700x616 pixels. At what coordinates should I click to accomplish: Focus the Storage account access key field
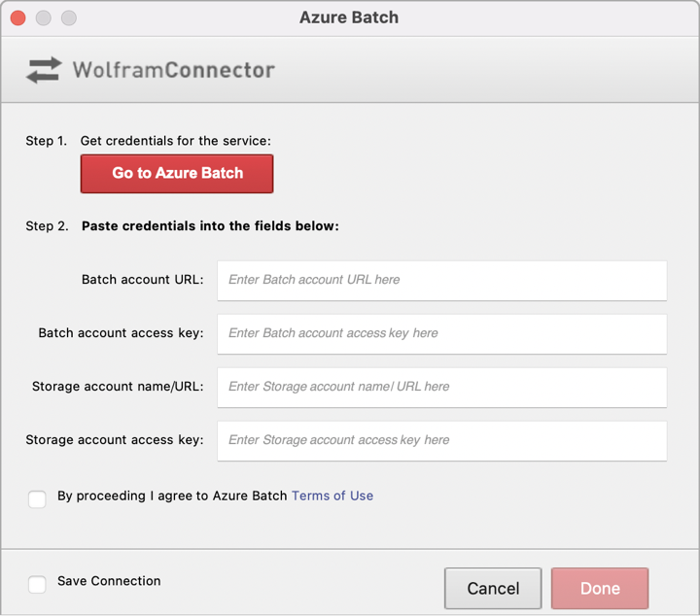(441, 440)
